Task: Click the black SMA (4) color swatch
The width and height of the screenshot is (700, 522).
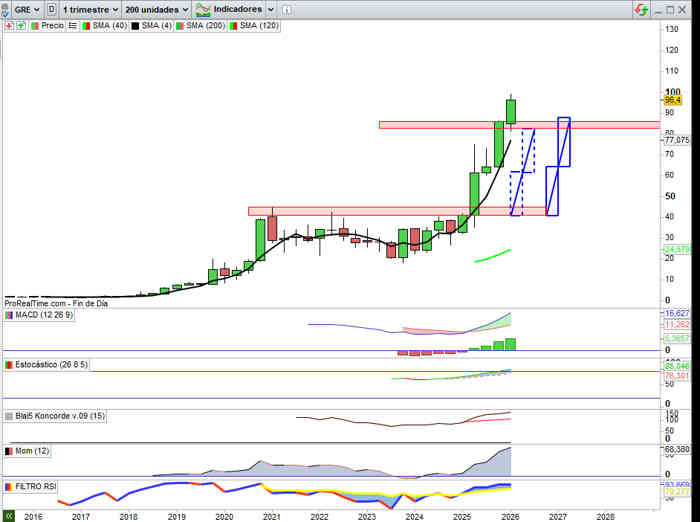Action: coord(134,25)
